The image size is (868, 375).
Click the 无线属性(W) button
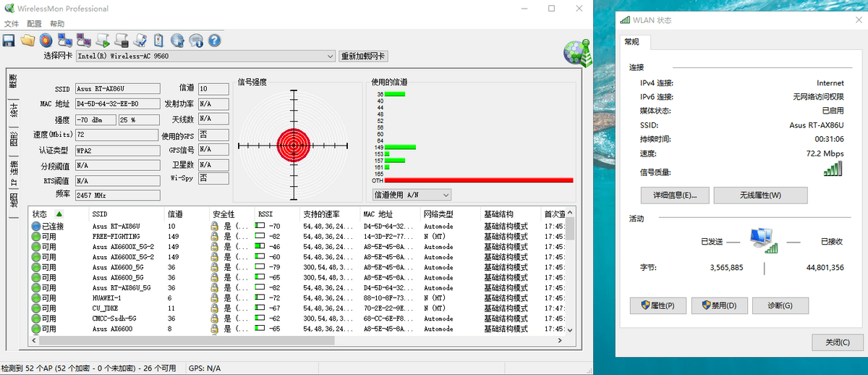(x=760, y=195)
